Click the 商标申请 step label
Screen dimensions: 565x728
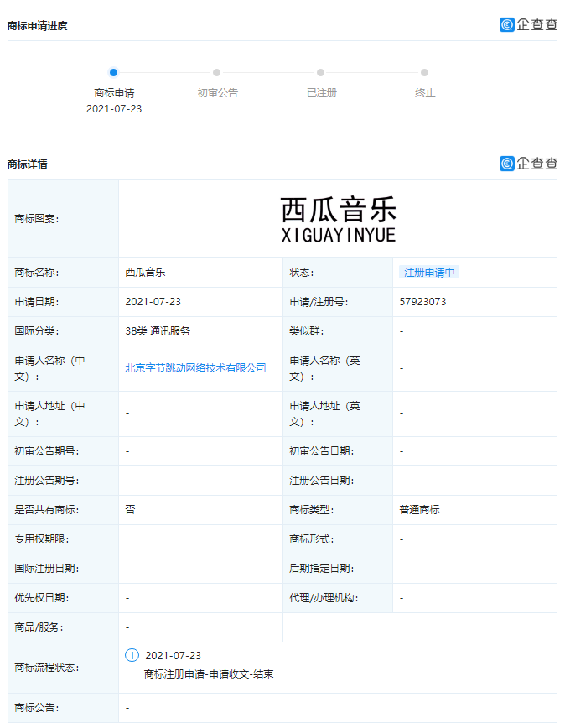[114, 93]
